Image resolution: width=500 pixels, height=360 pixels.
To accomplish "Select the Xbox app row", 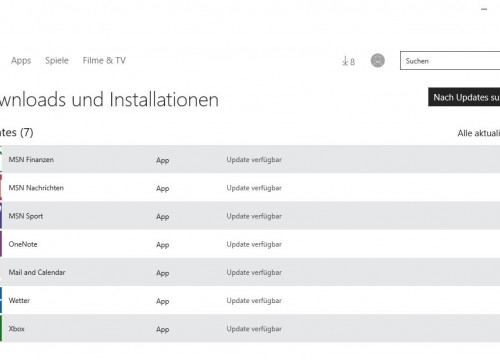I will click(250, 328).
